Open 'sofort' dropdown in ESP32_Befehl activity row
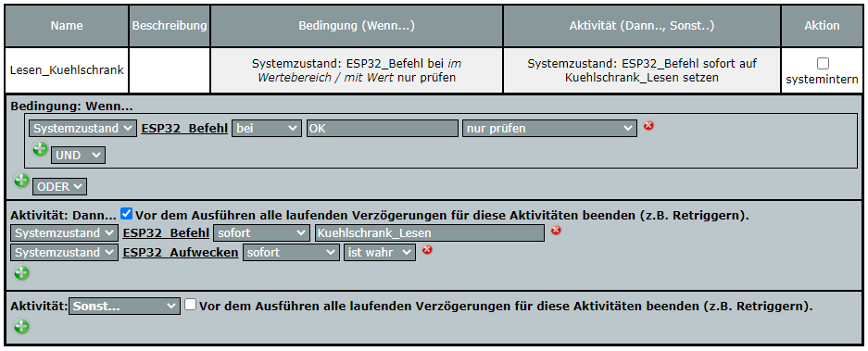The image size is (868, 351). coord(262,233)
